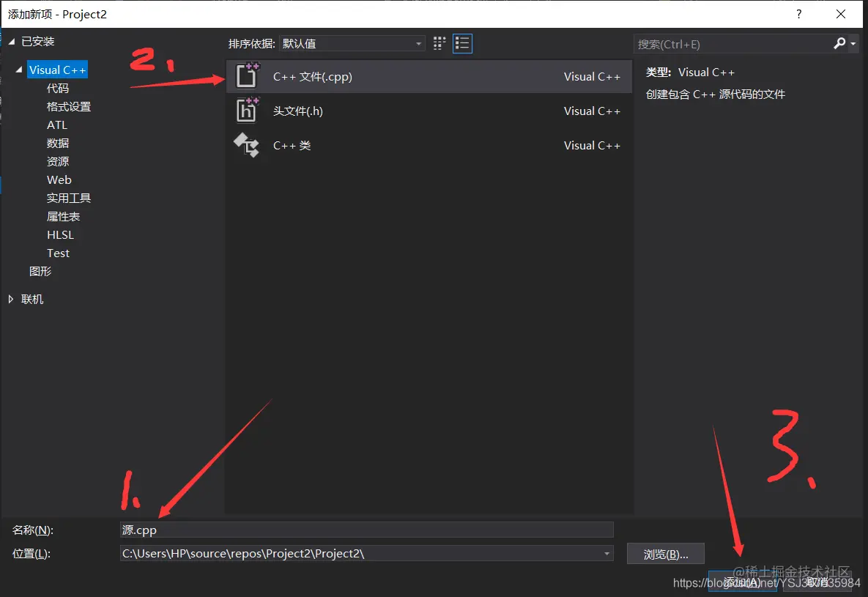
Task: Click the 头文件(.h) template name
Action: [298, 111]
